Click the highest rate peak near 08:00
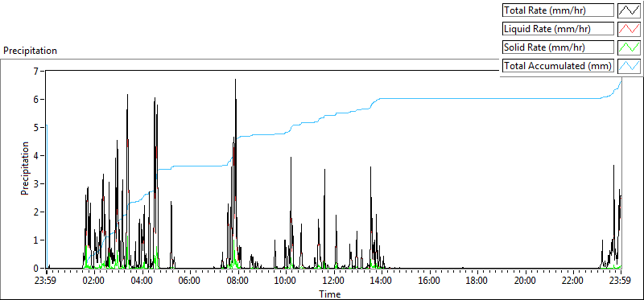 235,80
